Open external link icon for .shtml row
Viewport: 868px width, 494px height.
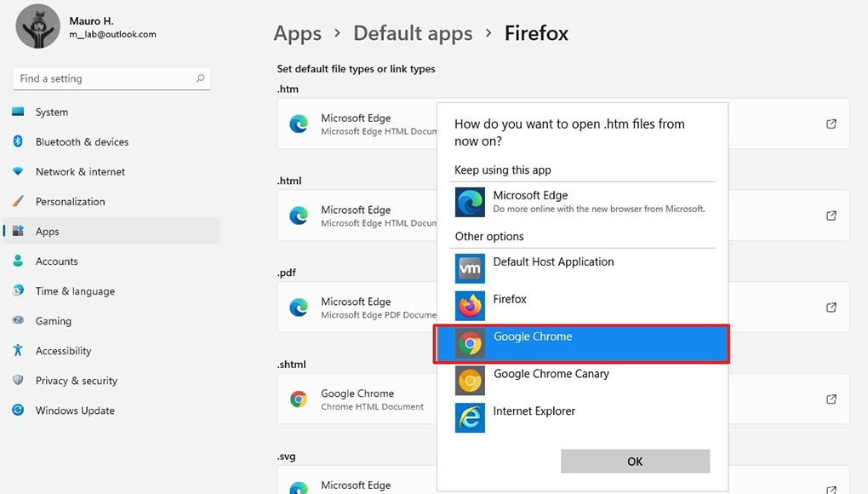[x=831, y=399]
